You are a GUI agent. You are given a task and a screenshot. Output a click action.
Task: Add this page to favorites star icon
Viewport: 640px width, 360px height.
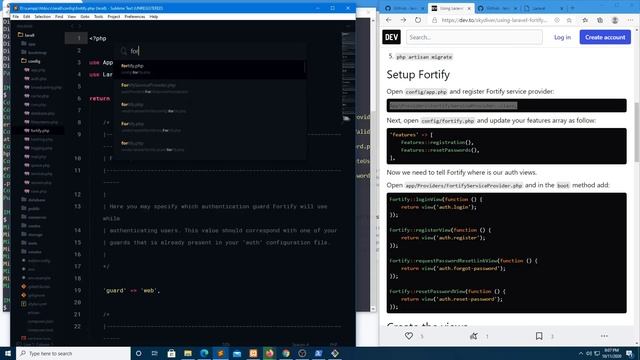point(569,20)
